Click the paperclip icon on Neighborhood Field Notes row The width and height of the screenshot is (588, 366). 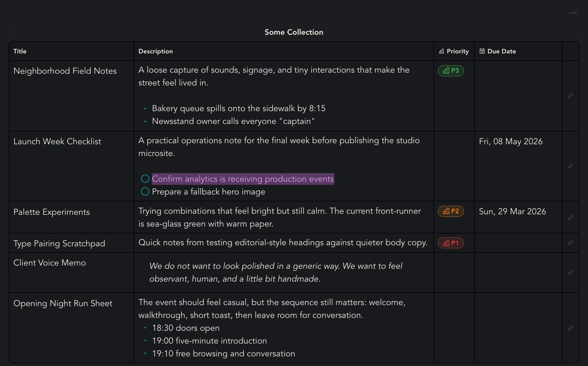571,95
